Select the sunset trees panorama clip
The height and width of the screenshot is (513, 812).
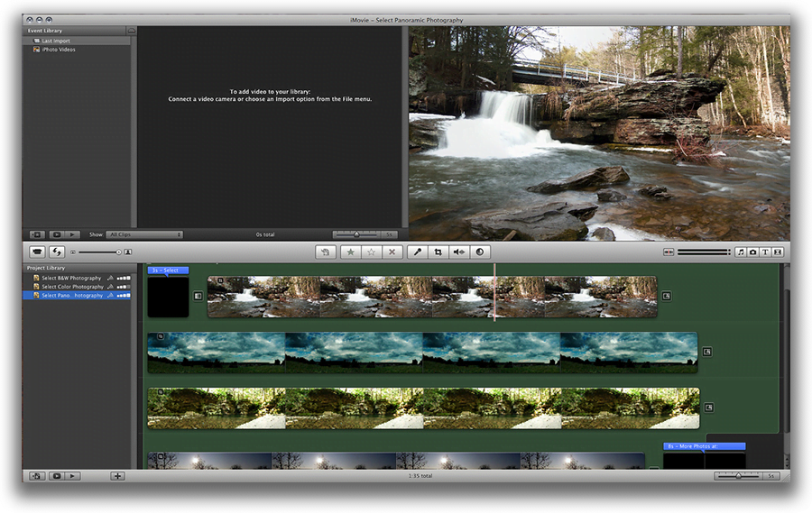(x=396, y=461)
